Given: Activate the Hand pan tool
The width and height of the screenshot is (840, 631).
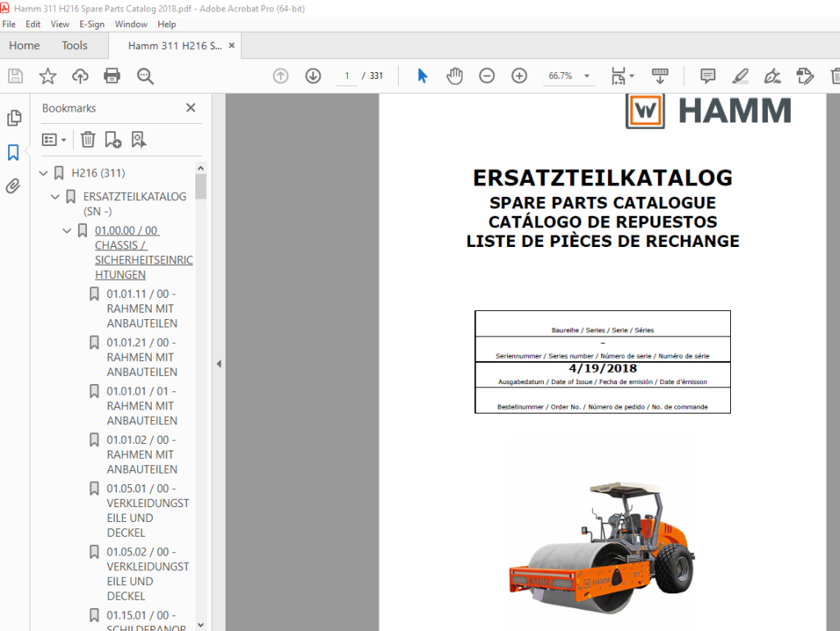Looking at the screenshot, I should (x=454, y=76).
